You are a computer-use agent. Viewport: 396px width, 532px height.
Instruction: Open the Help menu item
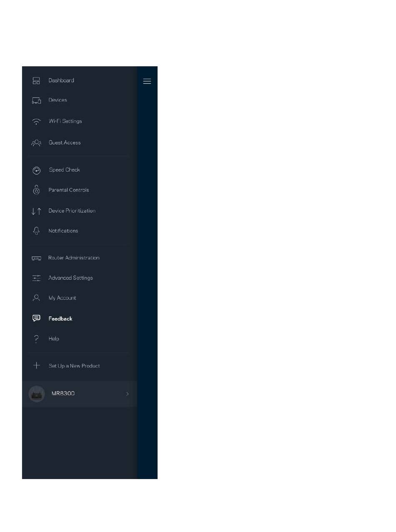[x=80, y=339]
